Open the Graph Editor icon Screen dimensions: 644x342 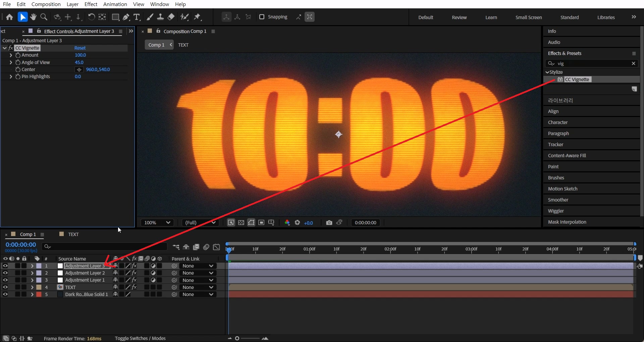pos(217,247)
